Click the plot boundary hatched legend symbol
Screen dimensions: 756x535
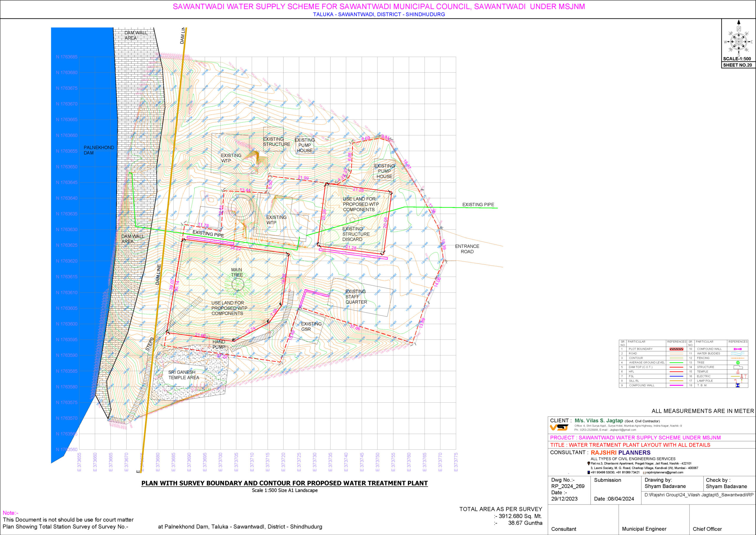[x=676, y=349]
